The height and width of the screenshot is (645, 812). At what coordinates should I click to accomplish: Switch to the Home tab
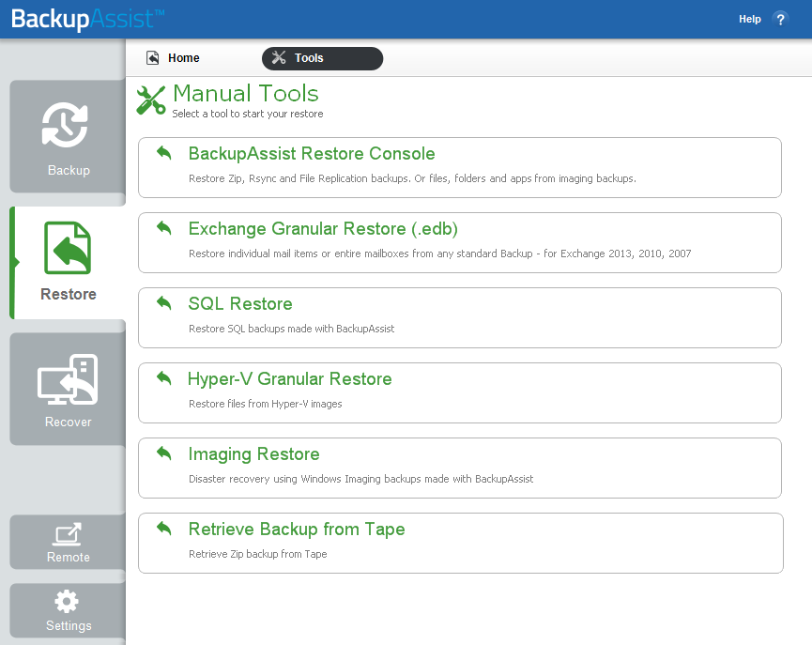(174, 58)
